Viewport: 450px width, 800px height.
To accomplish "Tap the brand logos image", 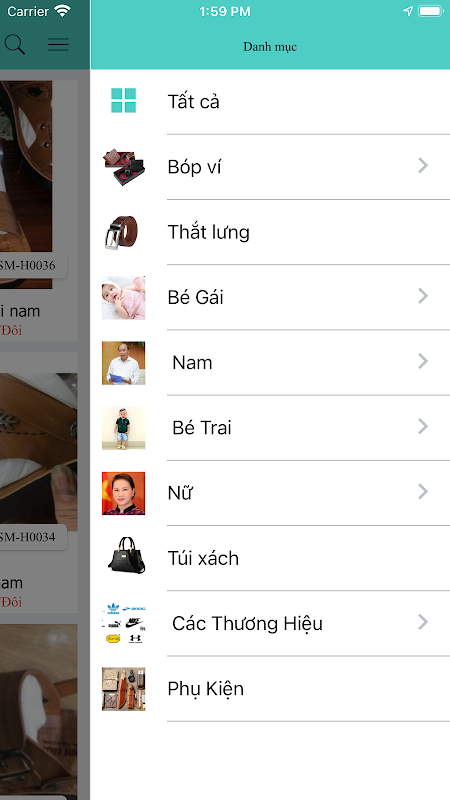I will tap(124, 623).
